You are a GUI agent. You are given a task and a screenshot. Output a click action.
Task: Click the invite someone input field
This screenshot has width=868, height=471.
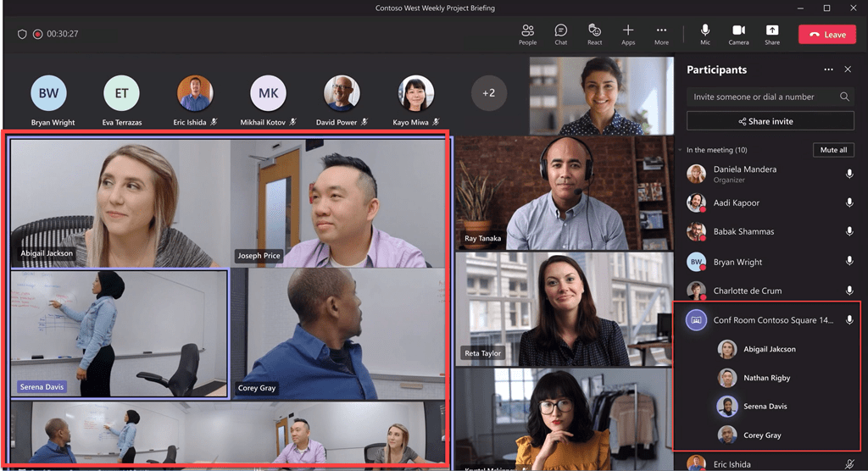[763, 97]
